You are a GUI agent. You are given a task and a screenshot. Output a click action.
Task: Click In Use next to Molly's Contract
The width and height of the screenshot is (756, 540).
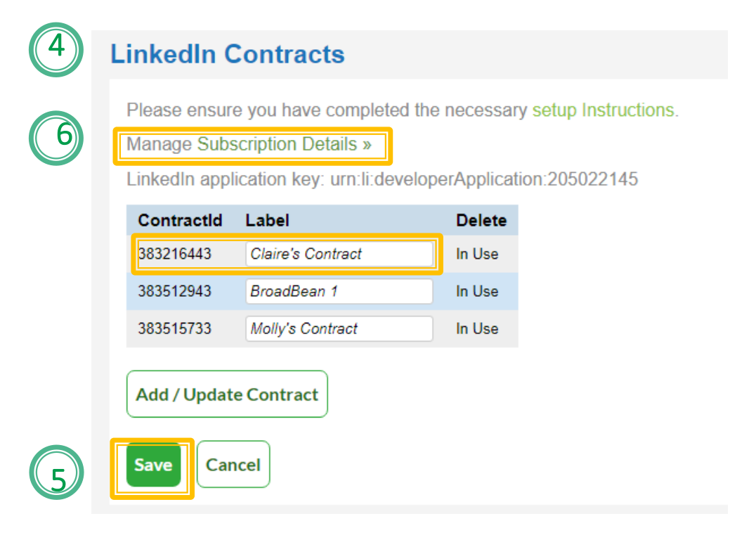coord(478,328)
